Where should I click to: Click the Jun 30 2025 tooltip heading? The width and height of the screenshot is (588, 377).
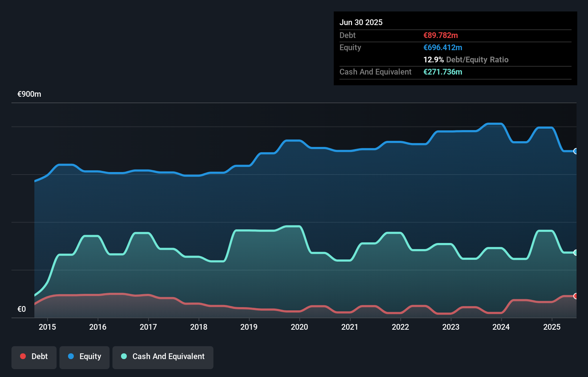click(x=361, y=22)
